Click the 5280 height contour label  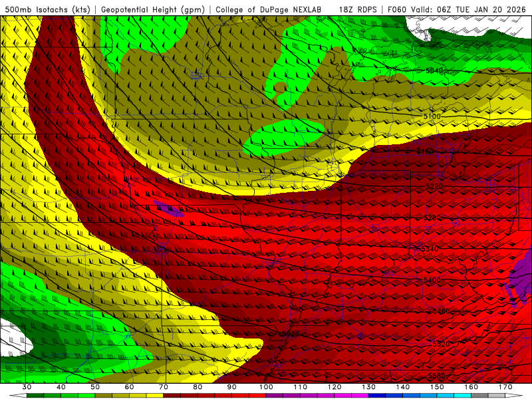pyautogui.click(x=433, y=217)
